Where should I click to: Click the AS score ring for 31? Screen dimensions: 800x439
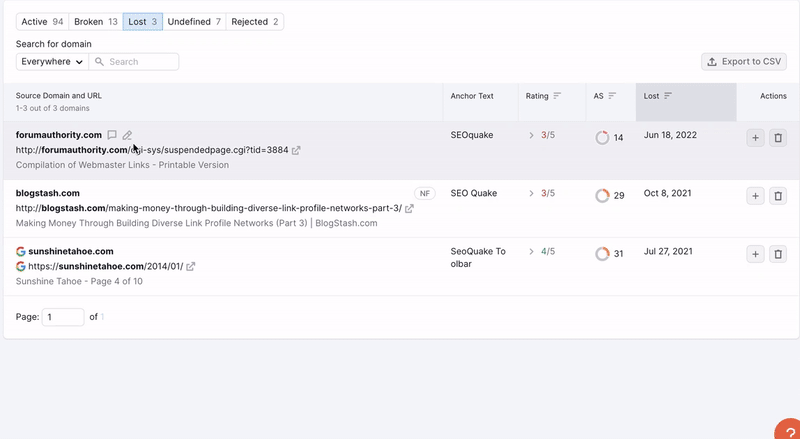click(603, 254)
